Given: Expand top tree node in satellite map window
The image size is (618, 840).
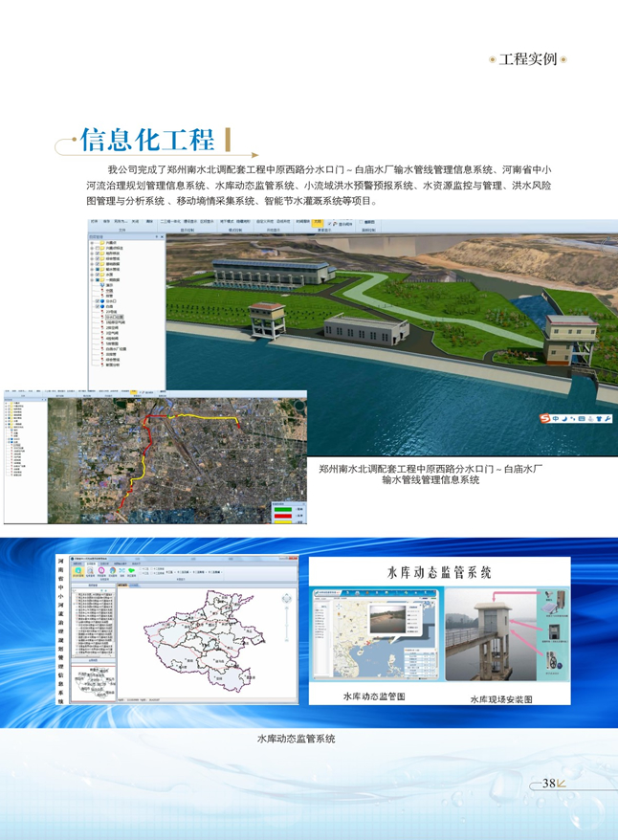Looking at the screenshot, I should pyautogui.click(x=8, y=404).
